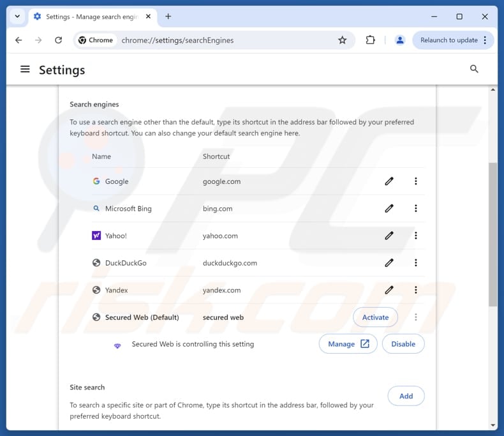This screenshot has width=504, height=436.
Task: Click the Yandex engine name
Action: tap(116, 290)
